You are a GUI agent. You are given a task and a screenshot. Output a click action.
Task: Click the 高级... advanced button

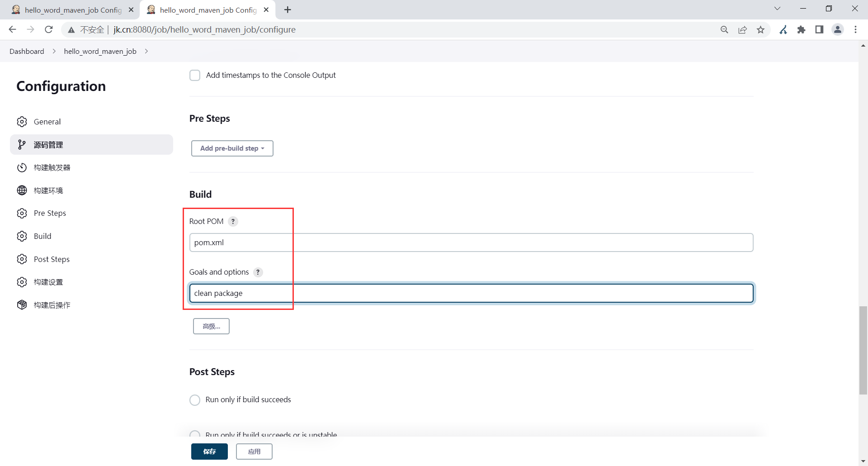coord(211,326)
